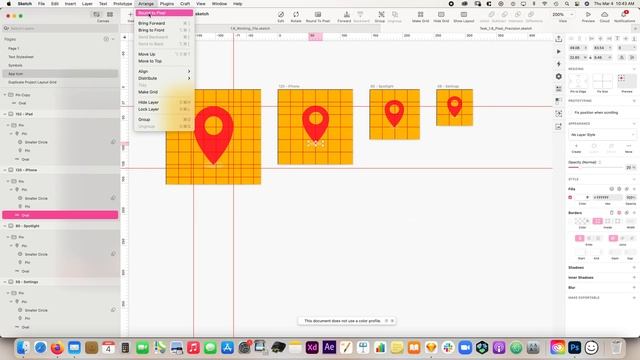Open the Distribute submenu

(164, 78)
